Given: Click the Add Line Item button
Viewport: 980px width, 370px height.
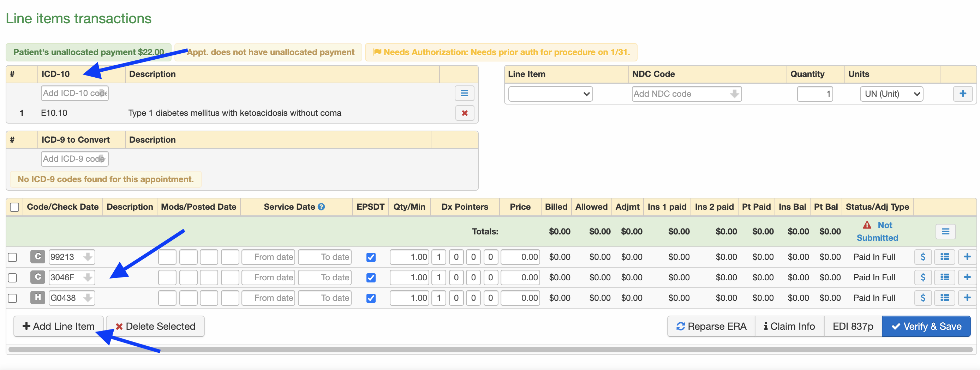Looking at the screenshot, I should (x=59, y=326).
